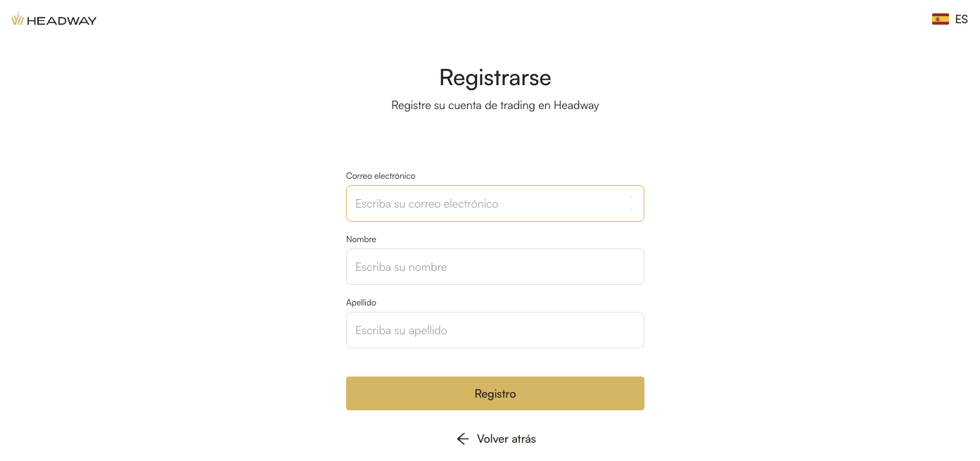Open the ES language selector
The height and width of the screenshot is (461, 980).
coord(961,20)
